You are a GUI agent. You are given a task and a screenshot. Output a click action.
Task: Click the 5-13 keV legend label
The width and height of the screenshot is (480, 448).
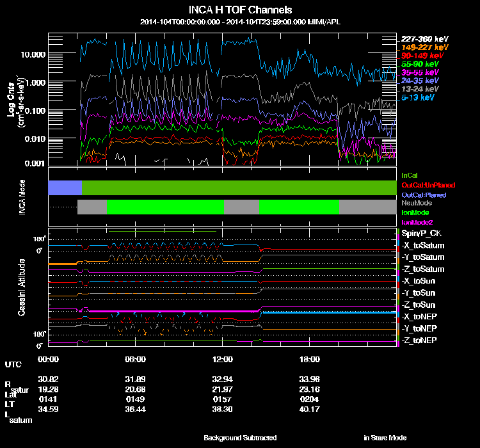click(x=417, y=97)
